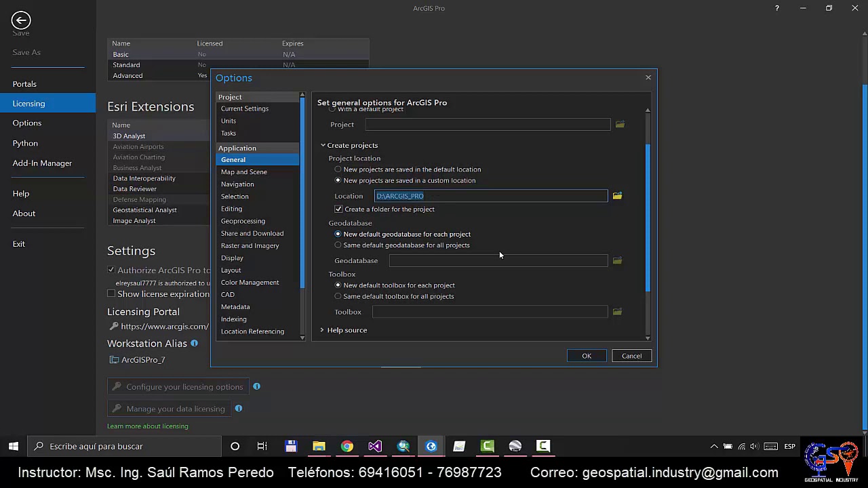Open Google Chrome from taskbar
The image size is (868, 488).
pos(347,446)
